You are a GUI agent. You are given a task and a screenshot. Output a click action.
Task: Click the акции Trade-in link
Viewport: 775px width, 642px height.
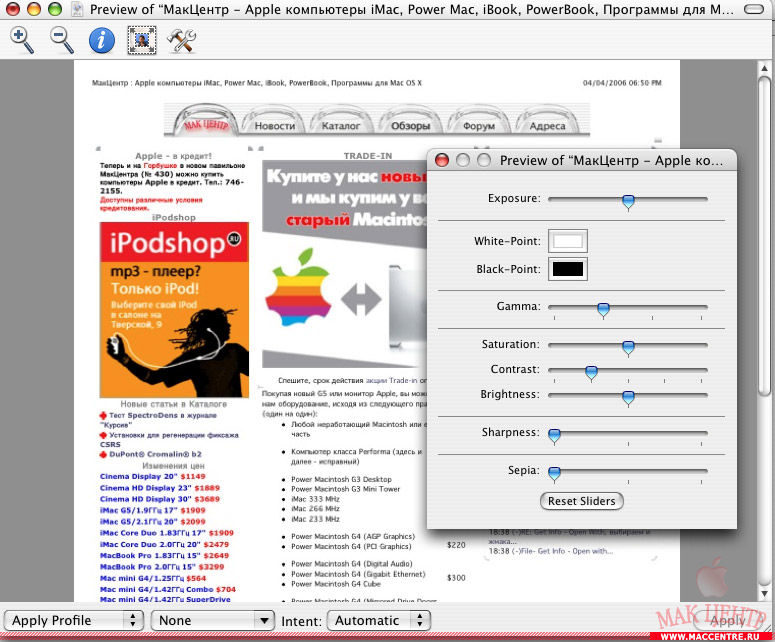click(391, 381)
